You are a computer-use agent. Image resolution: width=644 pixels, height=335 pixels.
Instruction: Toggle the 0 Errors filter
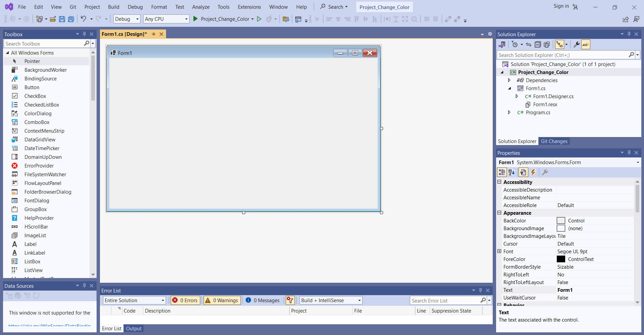point(185,300)
